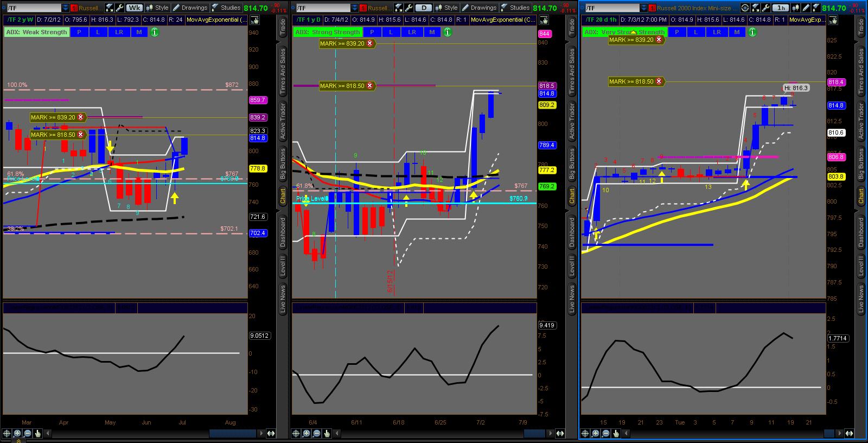Click the weekly chart time-axis scrollbar thumb
The height and width of the screenshot is (443, 868).
point(233,433)
